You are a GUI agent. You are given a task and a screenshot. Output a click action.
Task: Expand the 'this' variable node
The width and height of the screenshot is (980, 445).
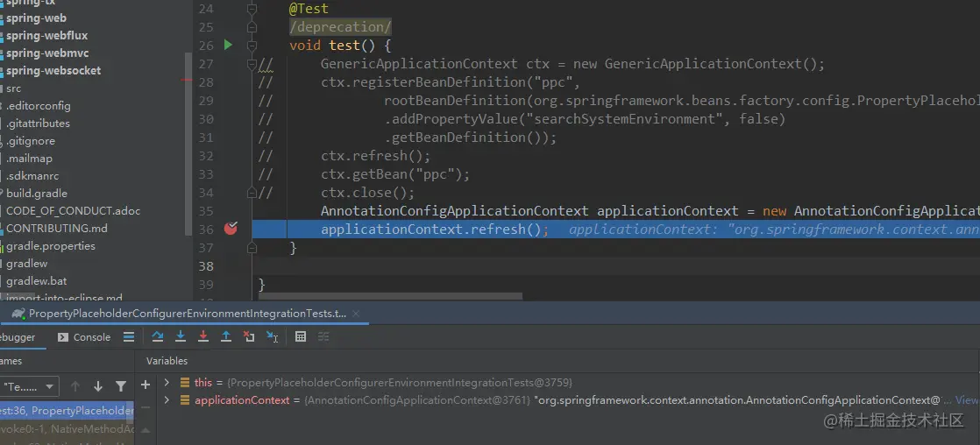point(167,382)
